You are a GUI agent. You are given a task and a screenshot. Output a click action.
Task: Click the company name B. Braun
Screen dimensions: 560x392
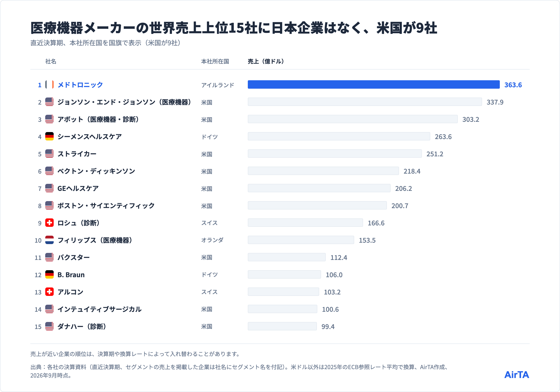click(71, 275)
